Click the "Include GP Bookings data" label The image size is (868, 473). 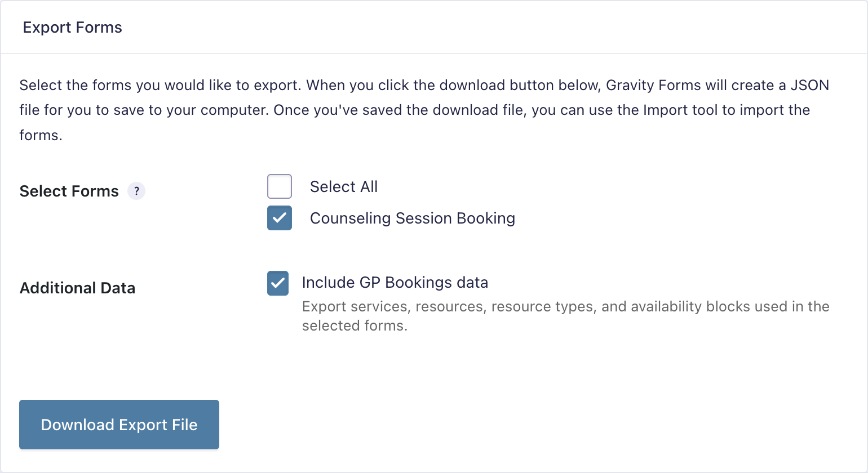coord(395,283)
